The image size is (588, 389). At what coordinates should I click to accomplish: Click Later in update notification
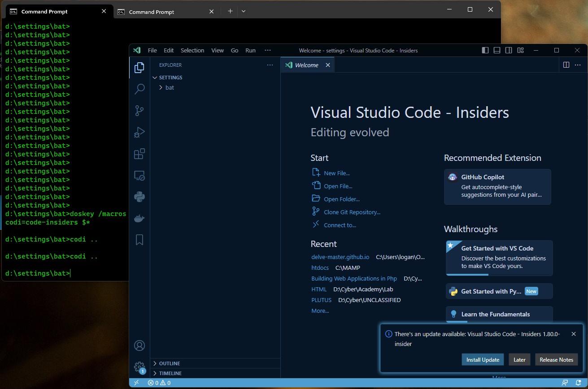(520, 359)
